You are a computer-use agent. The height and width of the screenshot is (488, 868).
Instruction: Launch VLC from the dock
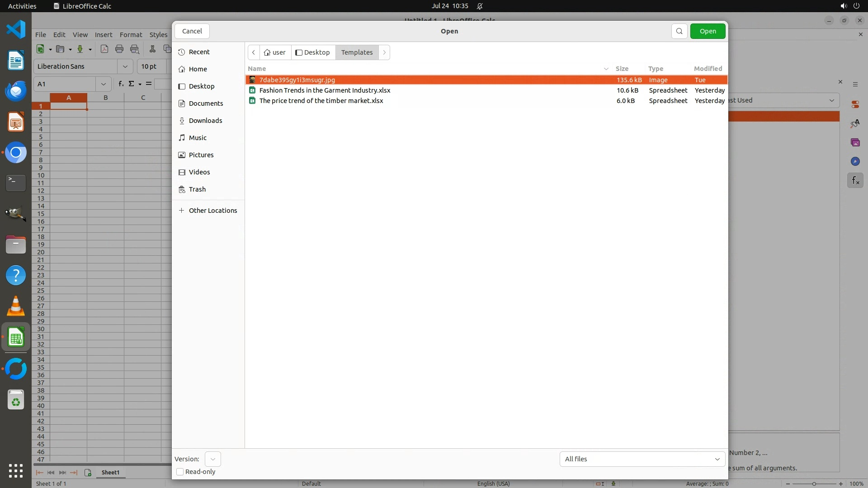pos(16,306)
